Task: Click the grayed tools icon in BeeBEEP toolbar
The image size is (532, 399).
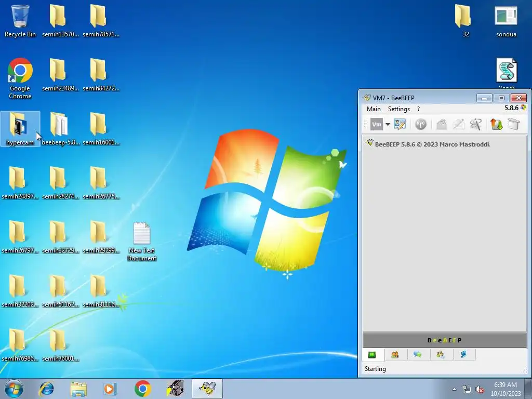Action: click(x=476, y=124)
